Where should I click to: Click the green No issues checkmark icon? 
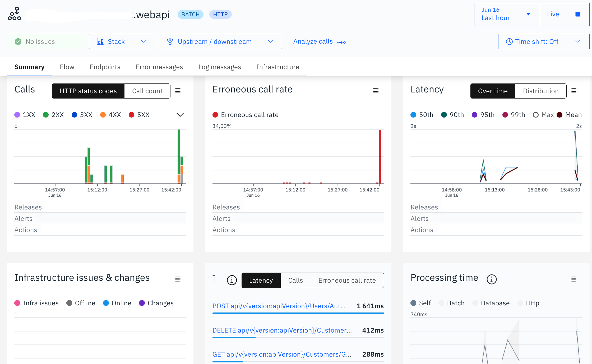coord(18,41)
